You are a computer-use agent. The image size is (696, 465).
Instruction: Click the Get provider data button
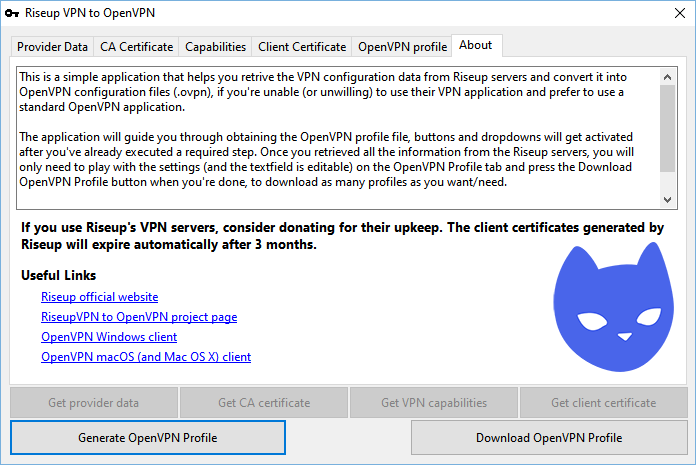coord(94,403)
